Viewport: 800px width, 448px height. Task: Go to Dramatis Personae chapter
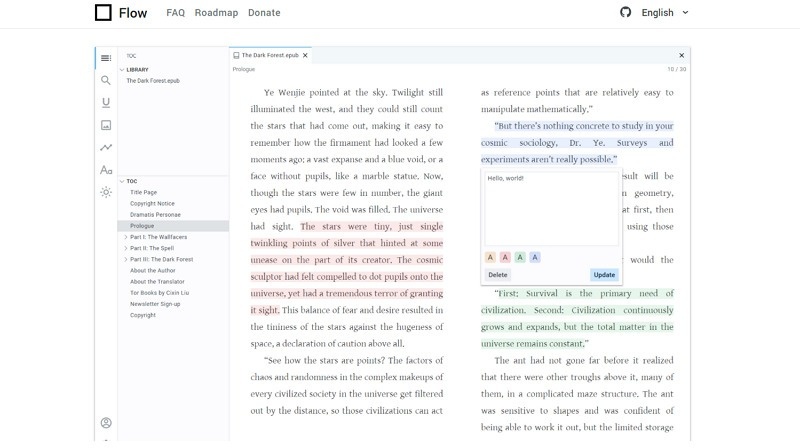[x=155, y=215]
